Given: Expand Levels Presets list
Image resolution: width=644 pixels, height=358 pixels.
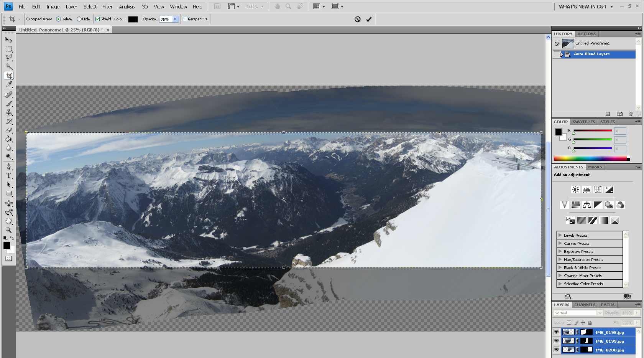Looking at the screenshot, I should point(560,235).
